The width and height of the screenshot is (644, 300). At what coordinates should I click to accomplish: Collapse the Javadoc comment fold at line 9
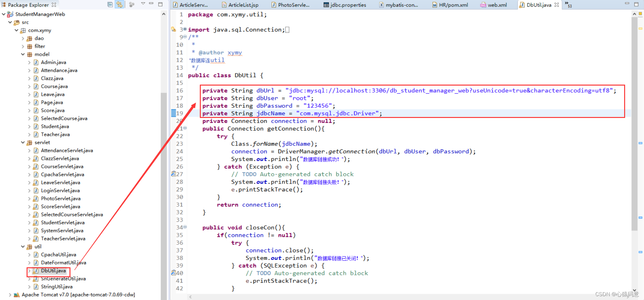click(x=185, y=37)
